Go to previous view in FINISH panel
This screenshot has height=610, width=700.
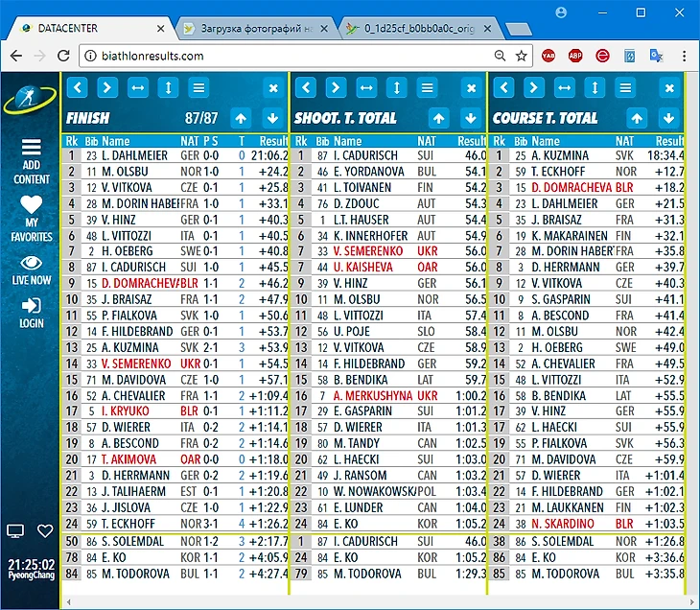[x=77, y=88]
